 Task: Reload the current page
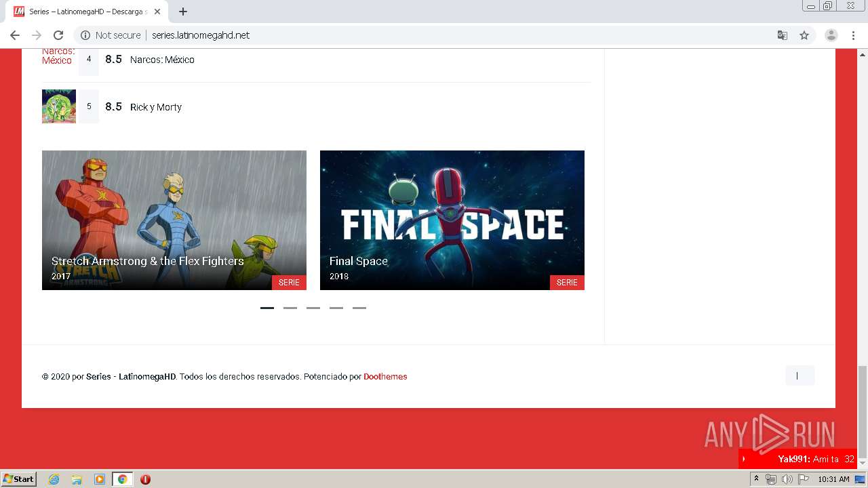click(58, 35)
